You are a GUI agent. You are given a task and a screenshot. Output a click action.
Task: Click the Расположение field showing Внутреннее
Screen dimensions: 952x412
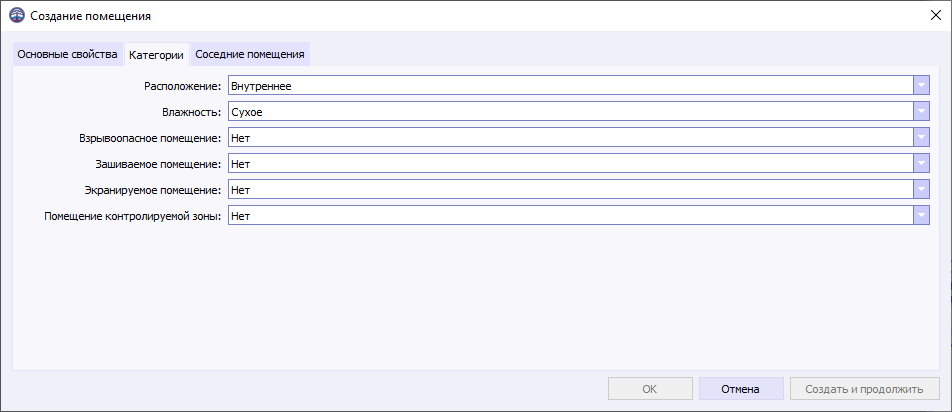tap(570, 86)
